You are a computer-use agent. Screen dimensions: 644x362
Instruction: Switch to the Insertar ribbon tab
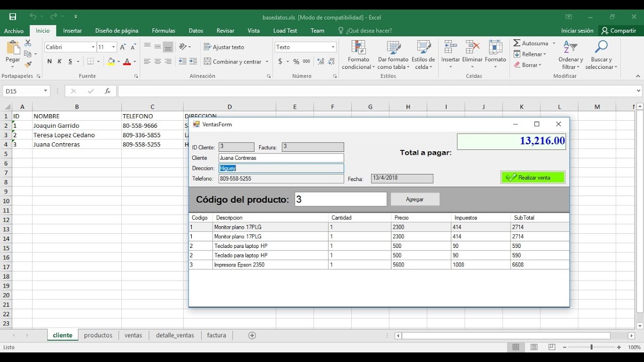(x=72, y=31)
